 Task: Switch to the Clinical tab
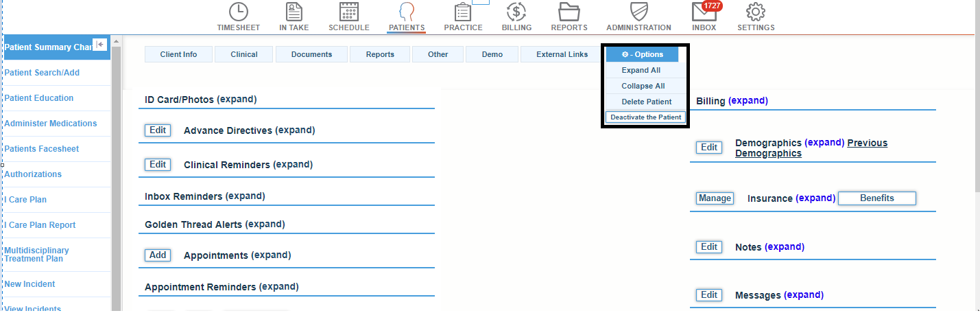coord(243,54)
